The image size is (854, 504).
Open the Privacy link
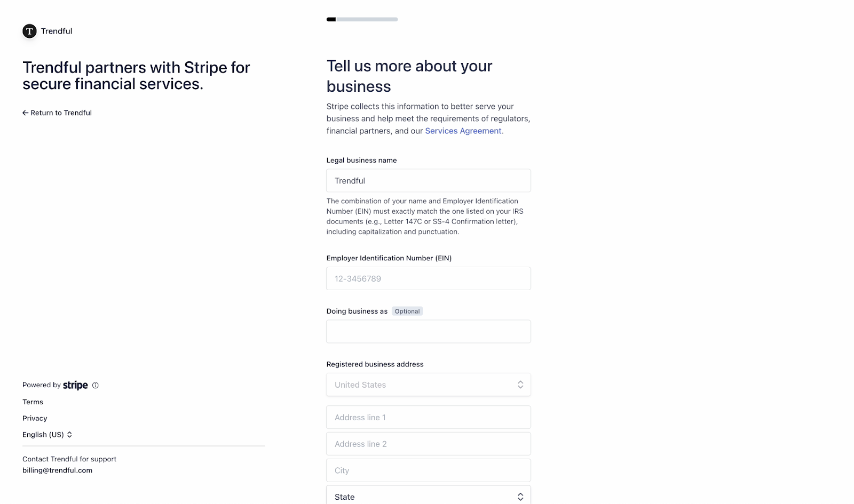click(35, 418)
